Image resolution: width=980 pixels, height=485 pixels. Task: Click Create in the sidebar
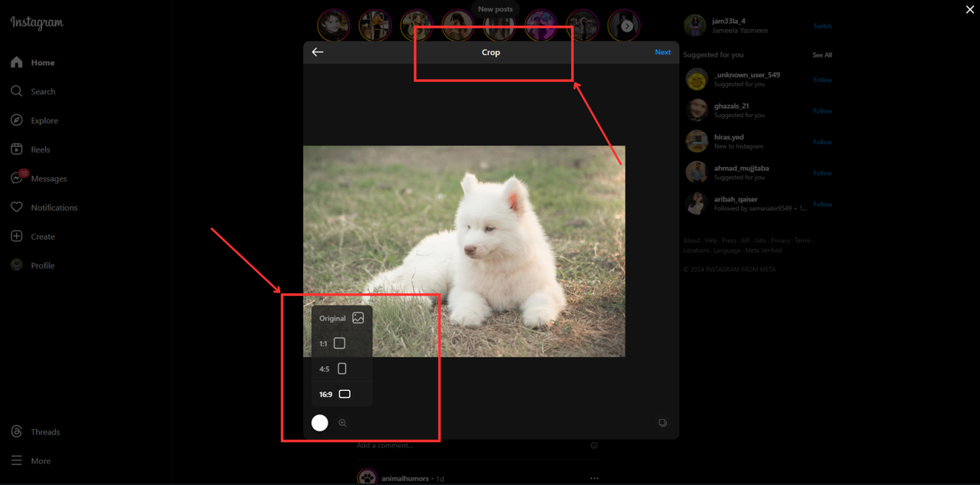click(x=34, y=237)
